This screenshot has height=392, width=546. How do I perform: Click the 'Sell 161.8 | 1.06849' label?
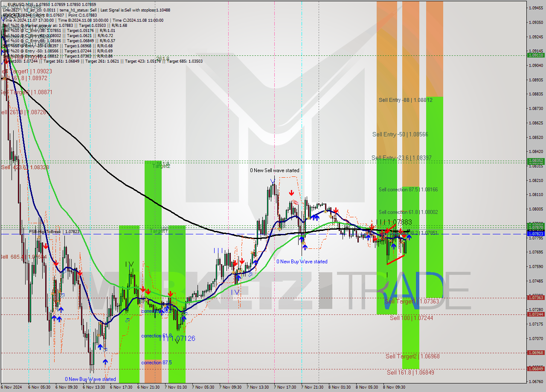[410, 372]
